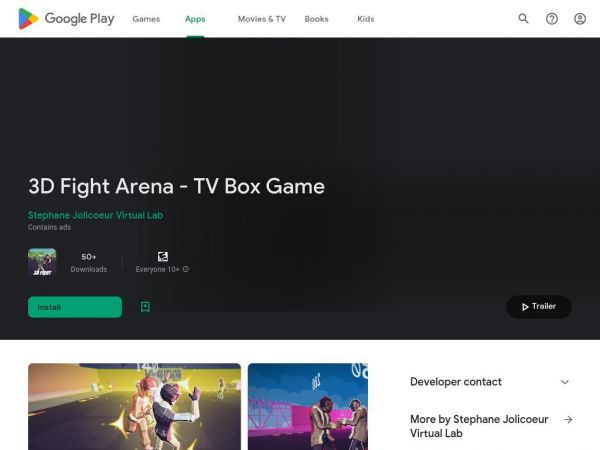Click the 3D Fight app icon

(42, 262)
